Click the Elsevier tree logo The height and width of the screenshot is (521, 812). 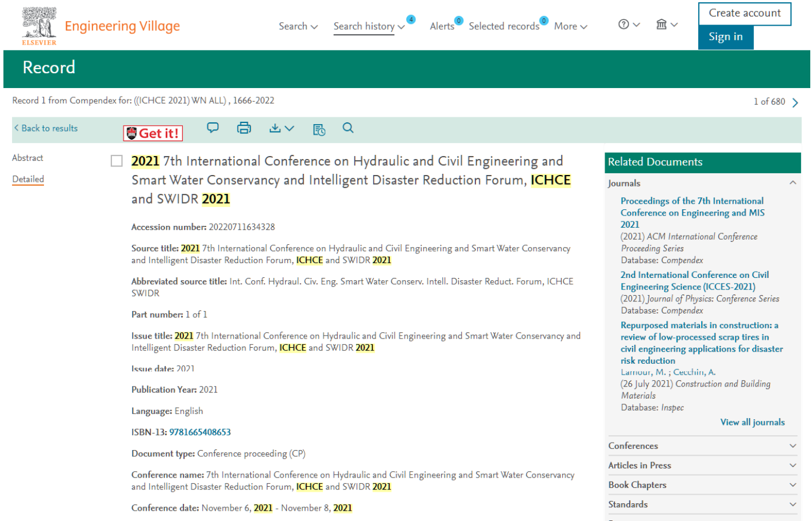point(39,26)
